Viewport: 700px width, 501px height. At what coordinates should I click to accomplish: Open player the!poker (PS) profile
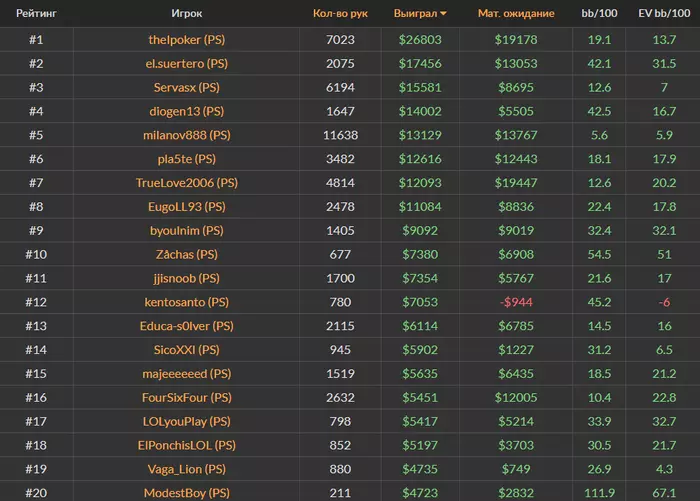tap(186, 39)
